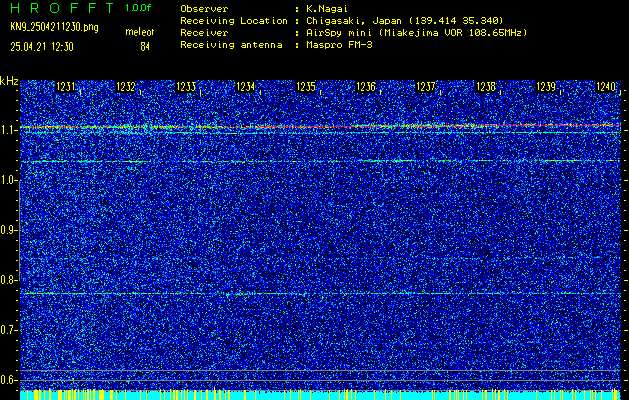Click the Chigasaki, Japan coordinates text
The width and height of the screenshot is (629, 400).
click(x=405, y=20)
